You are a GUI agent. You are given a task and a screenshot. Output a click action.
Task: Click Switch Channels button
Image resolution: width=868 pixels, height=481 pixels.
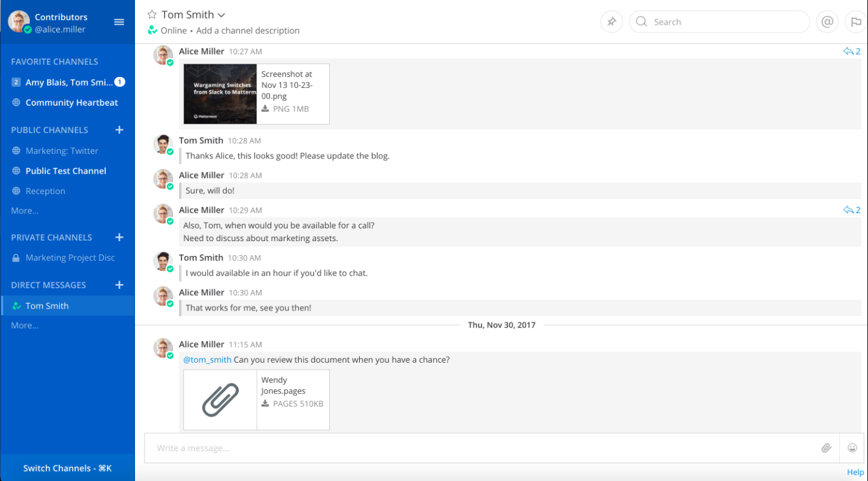68,468
